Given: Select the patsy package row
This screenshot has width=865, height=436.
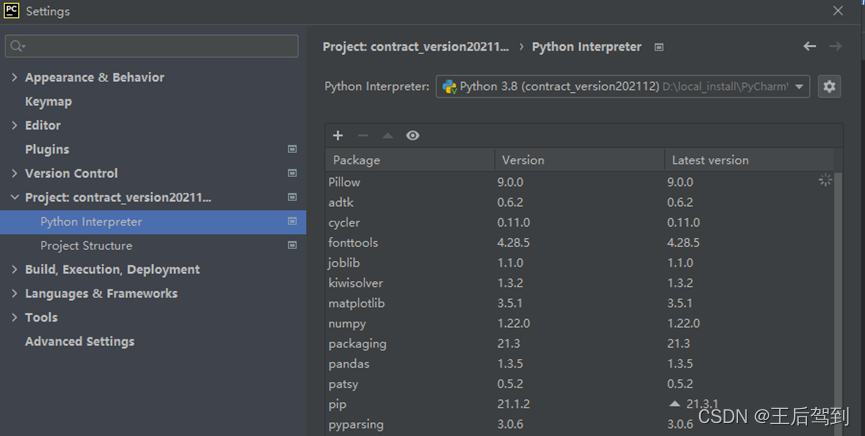Looking at the screenshot, I should pyautogui.click(x=579, y=384).
